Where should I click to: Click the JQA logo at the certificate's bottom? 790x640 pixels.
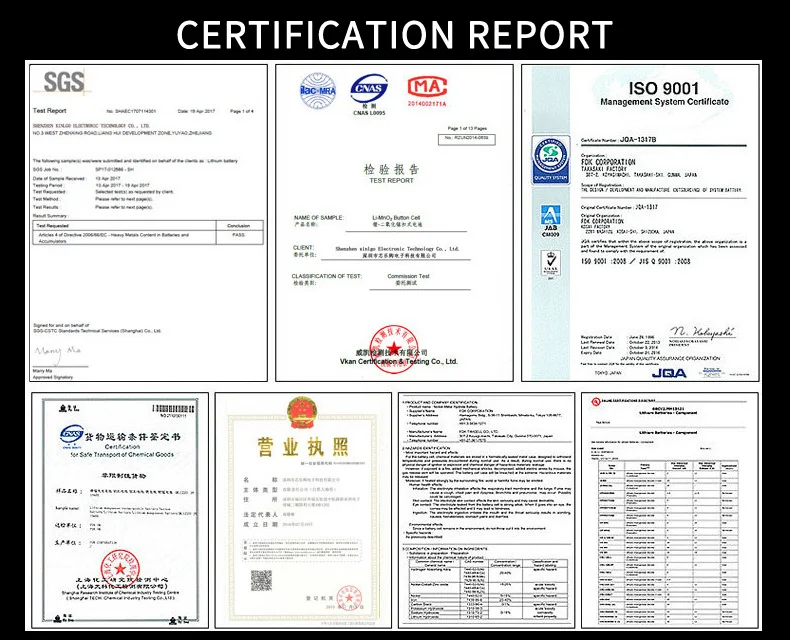(x=669, y=373)
